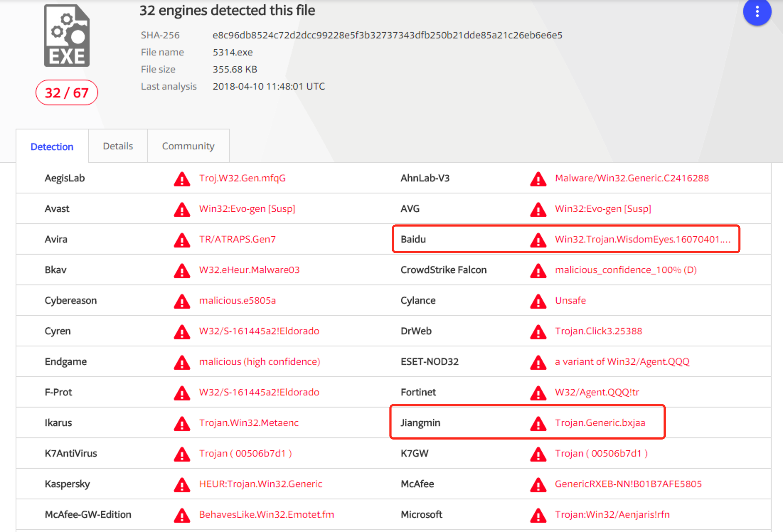Click the warning triangle beside Jiangmin
Screen dimensions: 783x532
coord(538,424)
